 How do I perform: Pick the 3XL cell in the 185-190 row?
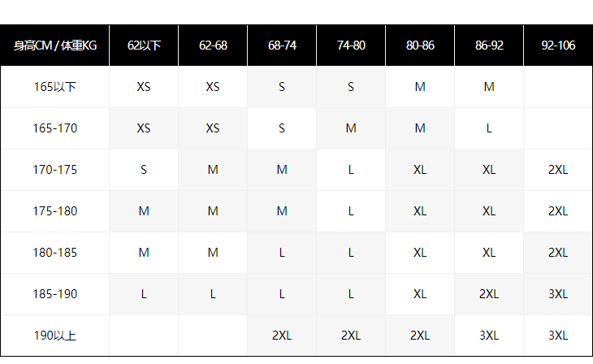558,294
